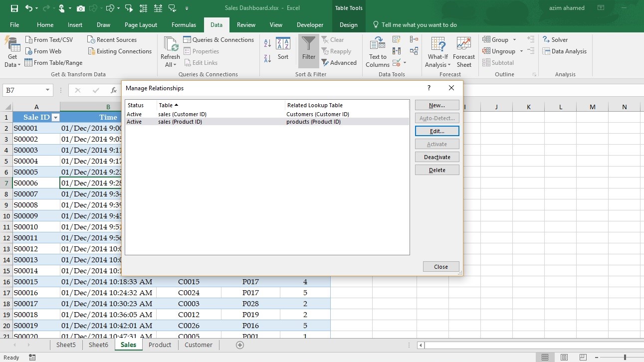
Task: Switch to the Insert ribbon tab
Action: pos(75,25)
